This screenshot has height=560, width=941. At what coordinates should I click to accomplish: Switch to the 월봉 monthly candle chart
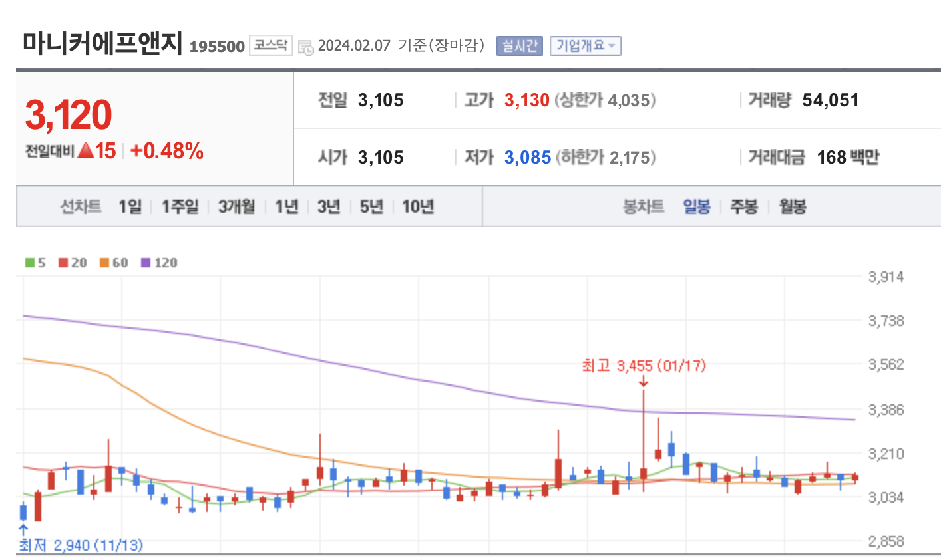[x=793, y=207]
